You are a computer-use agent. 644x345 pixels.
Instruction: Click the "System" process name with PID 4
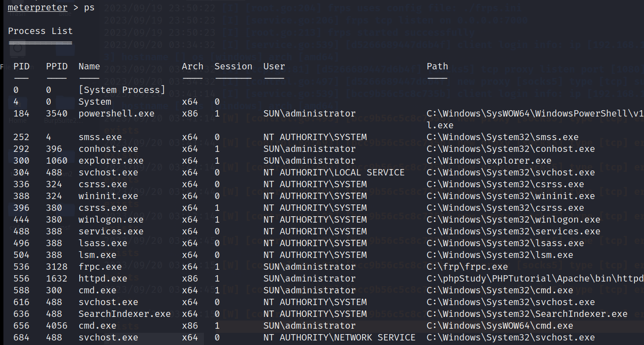pos(95,102)
